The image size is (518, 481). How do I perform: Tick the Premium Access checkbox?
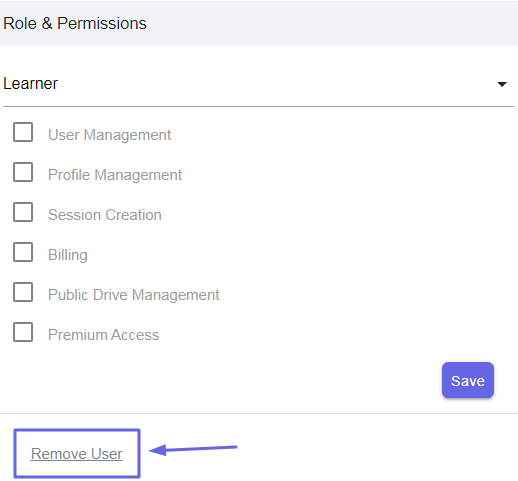point(23,332)
